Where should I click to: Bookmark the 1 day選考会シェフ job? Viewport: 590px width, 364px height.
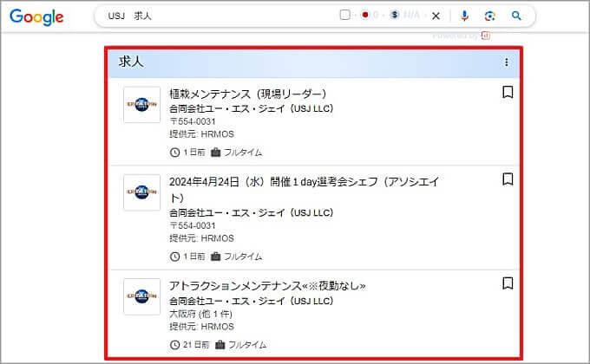click(x=508, y=179)
